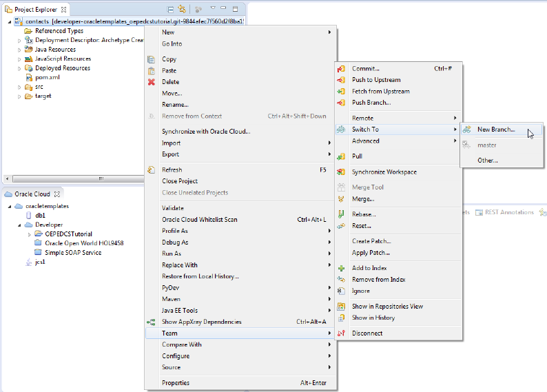The width and height of the screenshot is (547, 392).
Task: Open the Advanced submenu
Action: tap(398, 141)
